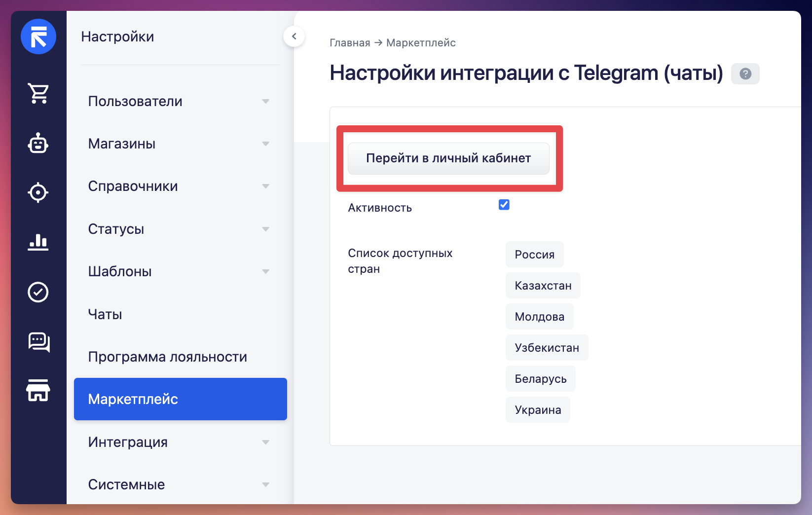
Task: Open the storefront settings icon
Action: (x=38, y=390)
